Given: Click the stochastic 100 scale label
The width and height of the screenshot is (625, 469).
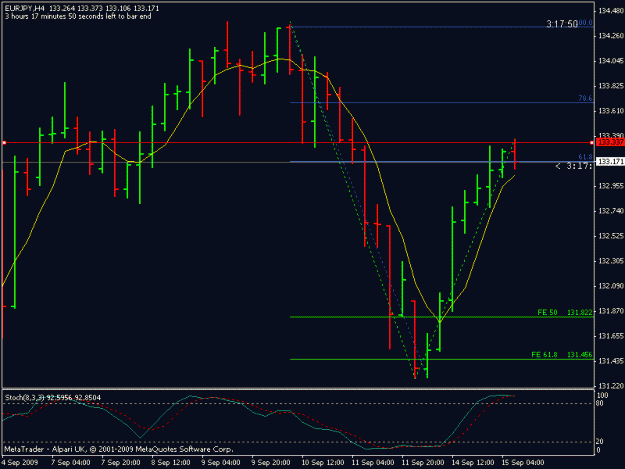Looking at the screenshot, I should click(603, 396).
